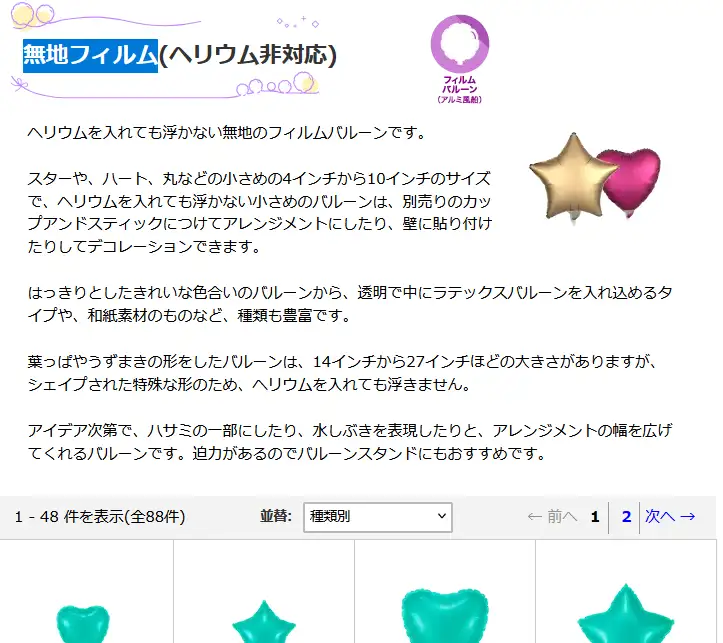Click the highlighted 無地フィルム heading text
The height and width of the screenshot is (643, 723).
[x=90, y=55]
